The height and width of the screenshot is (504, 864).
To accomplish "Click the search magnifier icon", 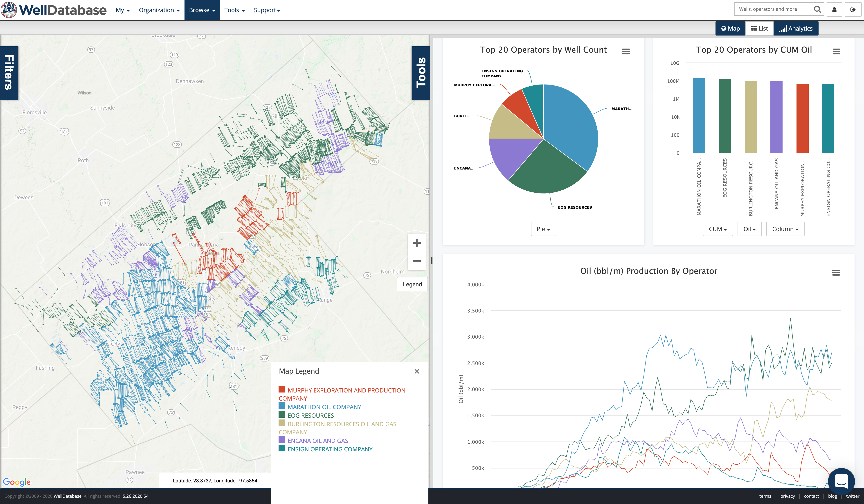I will click(817, 9).
